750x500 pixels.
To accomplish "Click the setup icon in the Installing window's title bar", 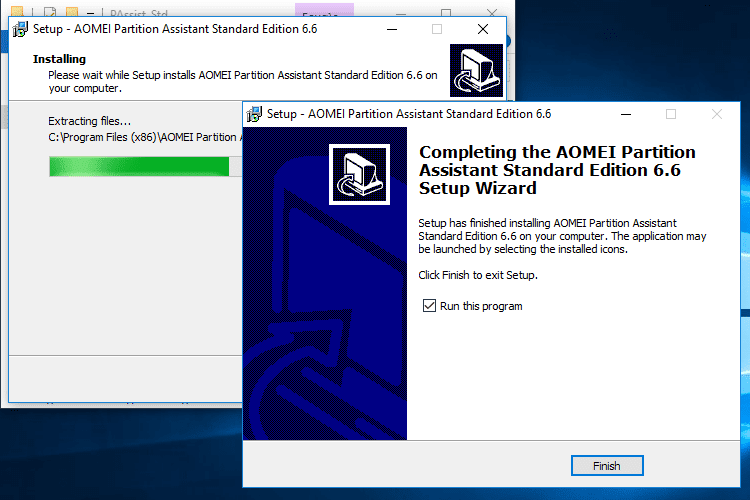I will [x=19, y=29].
